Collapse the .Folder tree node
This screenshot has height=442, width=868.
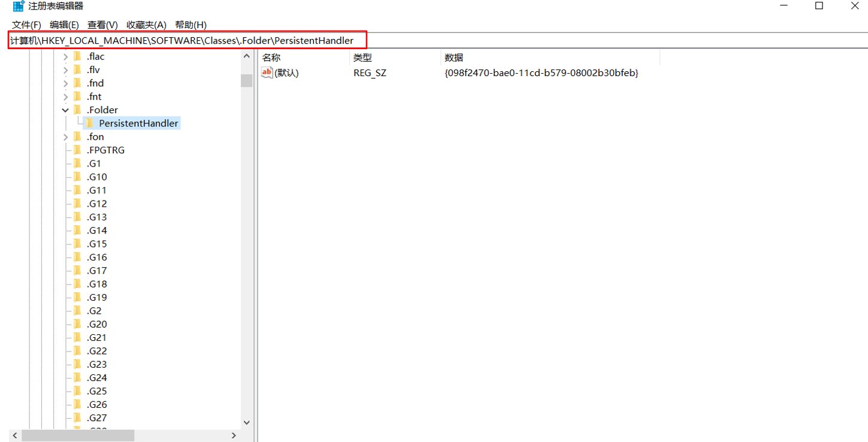coord(65,110)
